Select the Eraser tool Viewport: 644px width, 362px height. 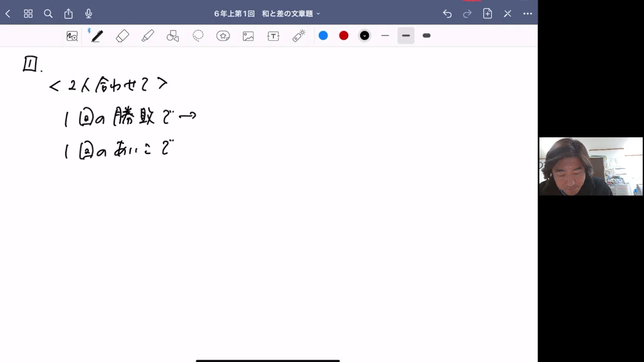[x=122, y=36]
